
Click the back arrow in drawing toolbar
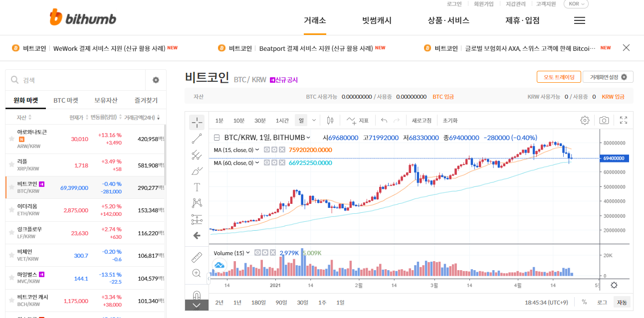tap(197, 235)
